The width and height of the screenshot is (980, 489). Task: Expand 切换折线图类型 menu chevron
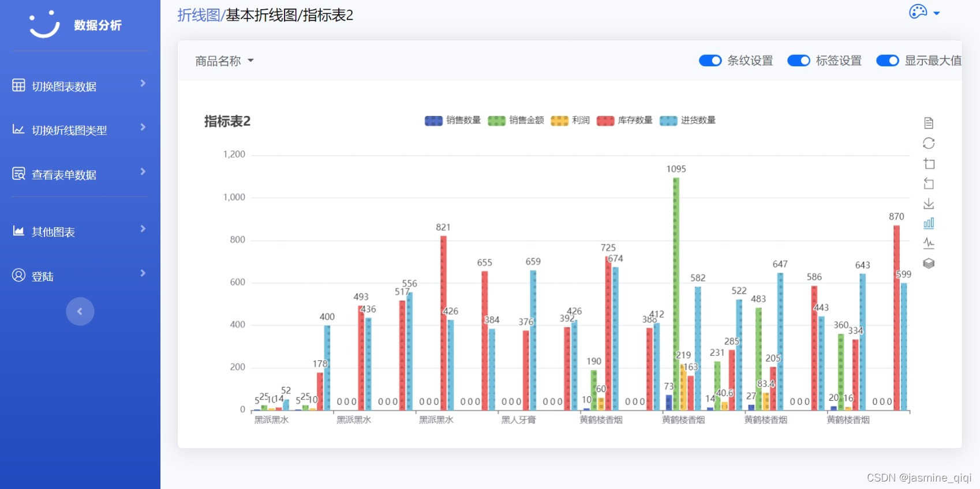[x=143, y=127]
